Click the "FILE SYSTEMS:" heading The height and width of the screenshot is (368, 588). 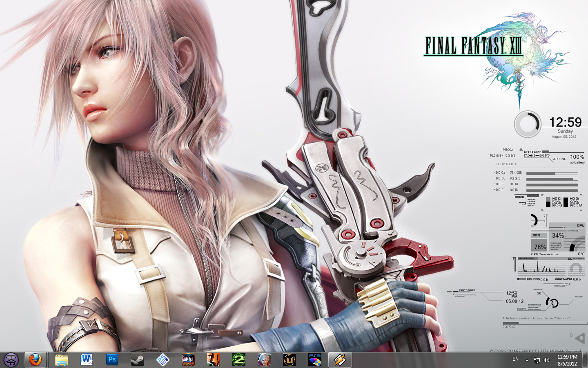pos(505,164)
